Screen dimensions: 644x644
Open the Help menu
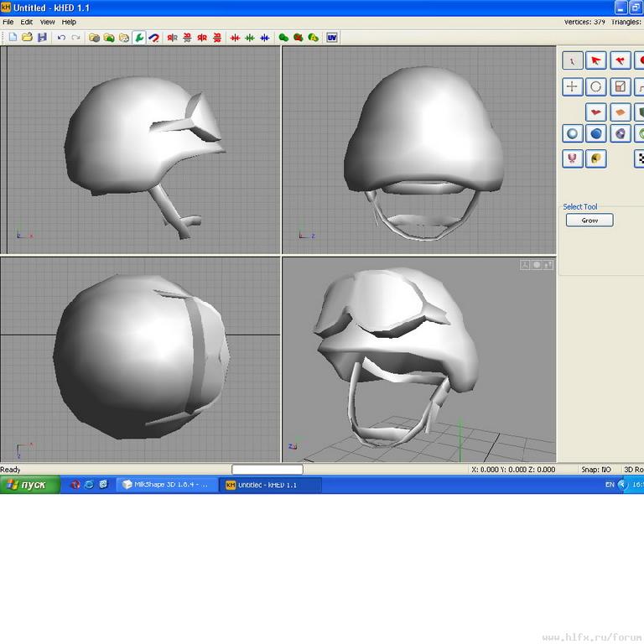[69, 22]
